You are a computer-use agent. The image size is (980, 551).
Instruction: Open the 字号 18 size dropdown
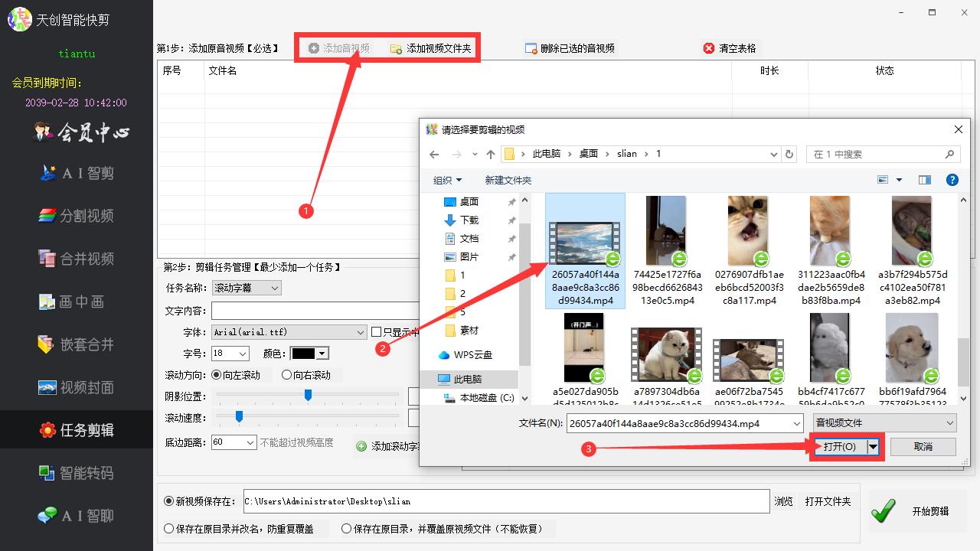pyautogui.click(x=230, y=354)
